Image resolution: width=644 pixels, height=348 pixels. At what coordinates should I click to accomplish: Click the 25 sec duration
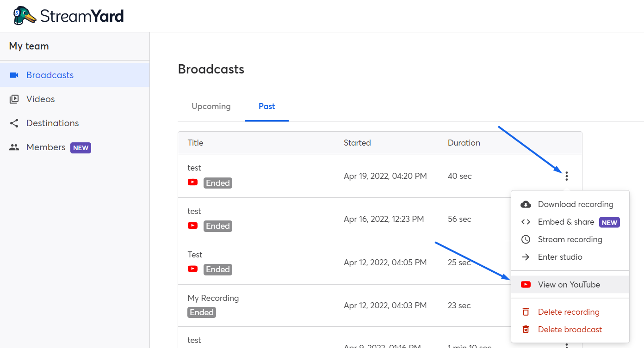point(459,263)
